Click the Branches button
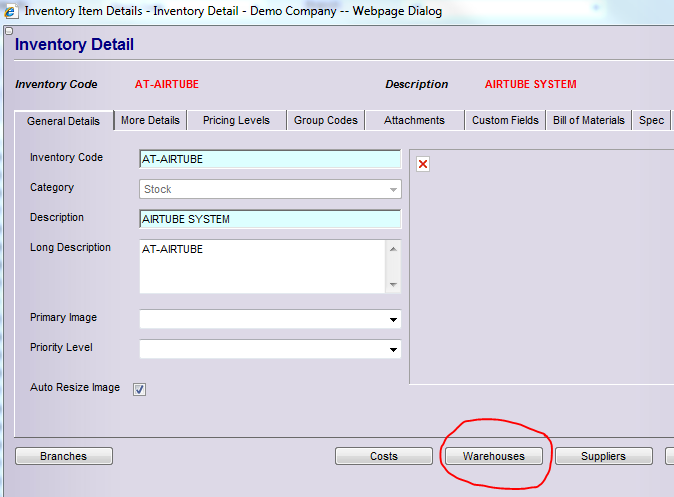 [64, 456]
